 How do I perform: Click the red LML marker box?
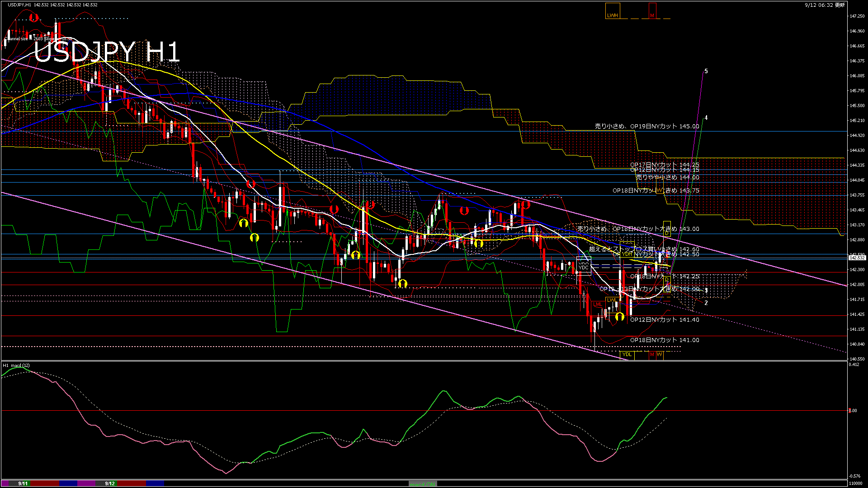click(598, 305)
